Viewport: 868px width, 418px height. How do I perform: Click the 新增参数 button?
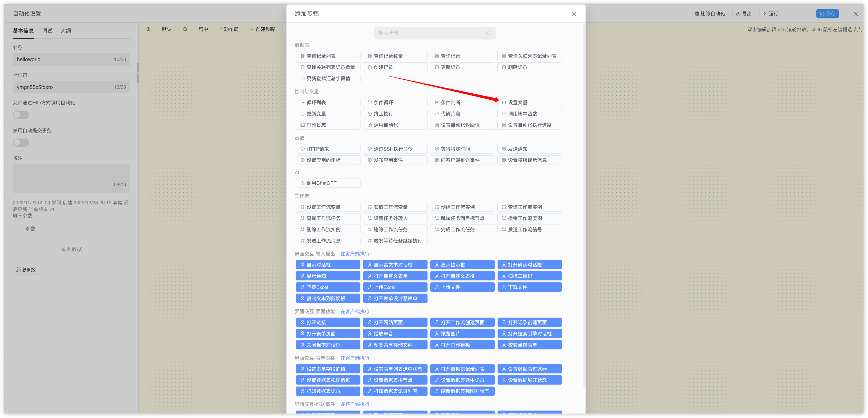(x=26, y=270)
